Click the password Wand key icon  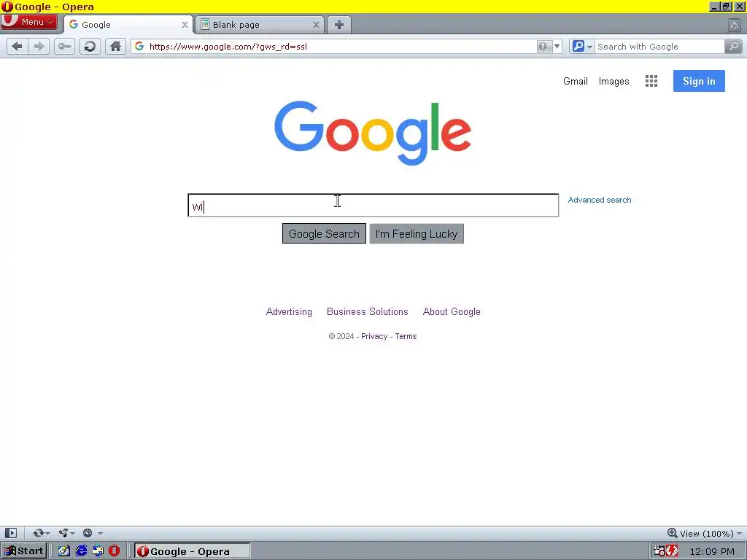point(64,46)
